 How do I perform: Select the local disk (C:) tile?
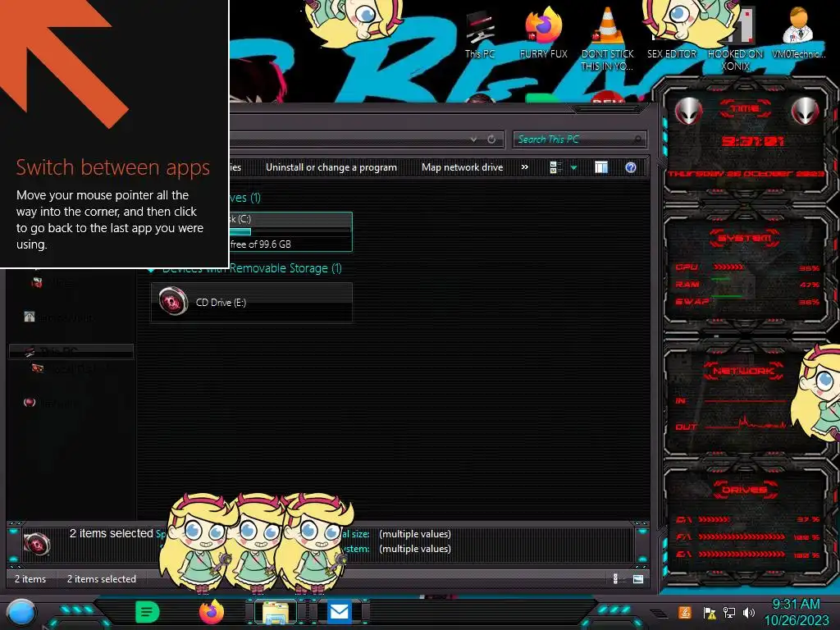pyautogui.click(x=290, y=231)
